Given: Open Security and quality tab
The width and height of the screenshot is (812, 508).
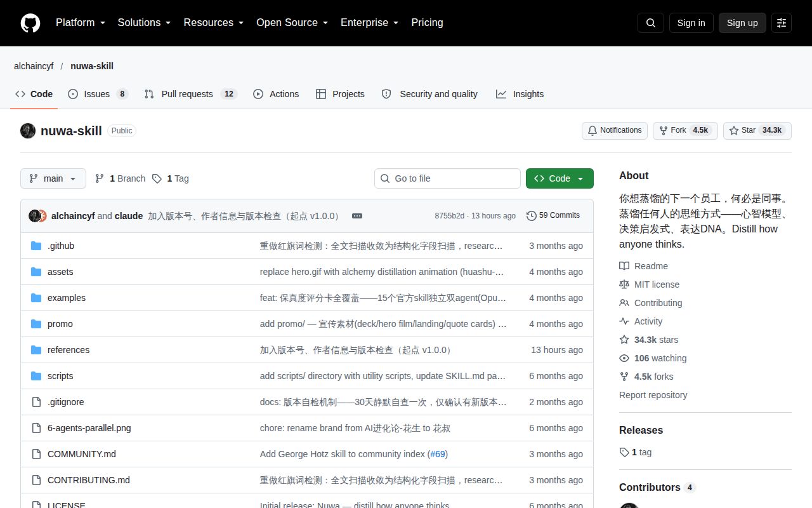Looking at the screenshot, I should pos(429,94).
